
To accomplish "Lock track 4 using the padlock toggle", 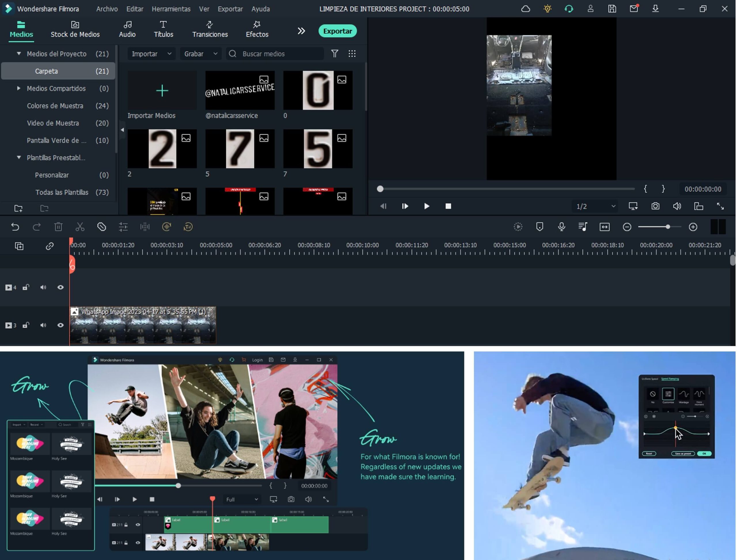I will [x=26, y=287].
